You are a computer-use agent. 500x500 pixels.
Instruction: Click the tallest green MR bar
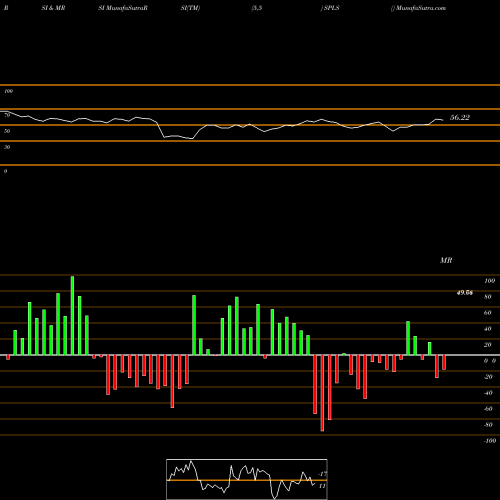point(72,315)
